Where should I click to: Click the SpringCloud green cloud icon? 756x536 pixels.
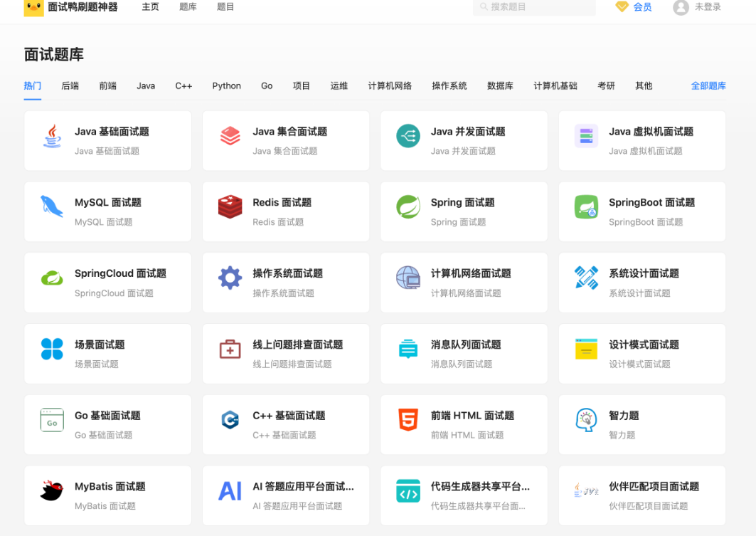click(x=52, y=278)
